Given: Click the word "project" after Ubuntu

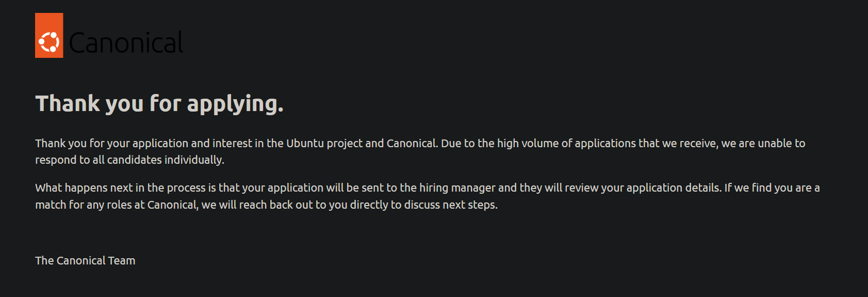Looking at the screenshot, I should pyautogui.click(x=345, y=143).
